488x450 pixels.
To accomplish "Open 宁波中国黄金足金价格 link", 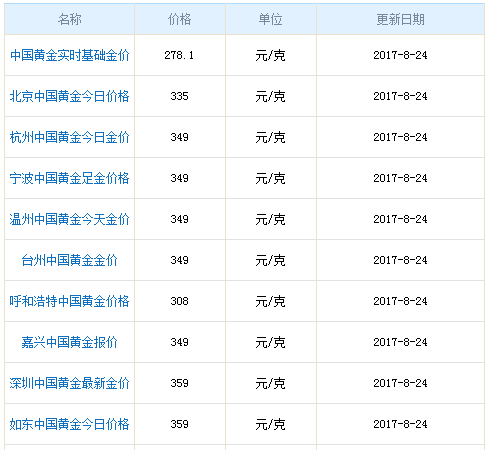I will 70,178.
